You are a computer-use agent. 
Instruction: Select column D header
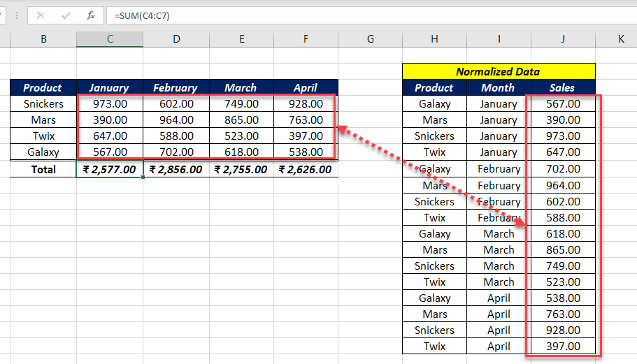176,39
